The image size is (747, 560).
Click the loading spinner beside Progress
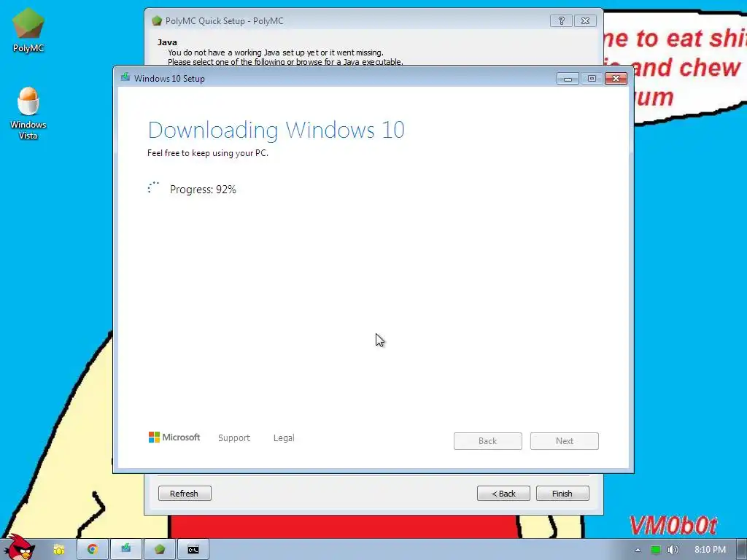point(153,188)
